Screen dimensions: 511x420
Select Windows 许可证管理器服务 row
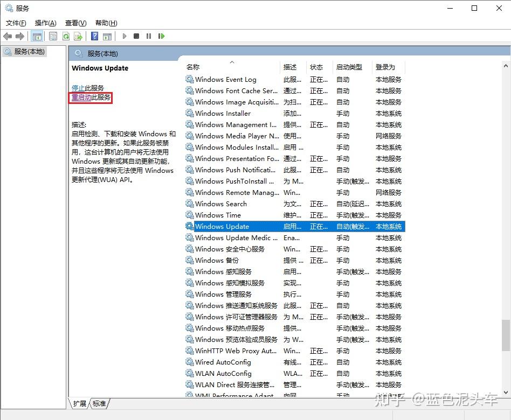(x=295, y=317)
